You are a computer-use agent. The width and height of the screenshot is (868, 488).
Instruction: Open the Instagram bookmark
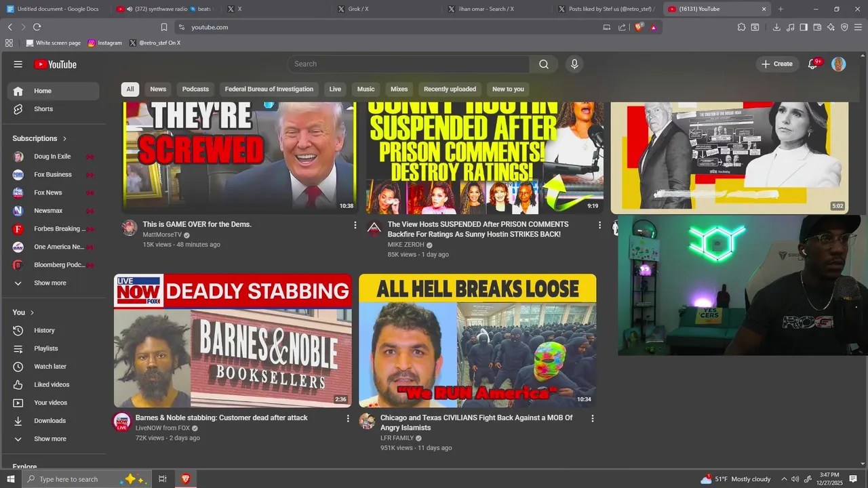(104, 43)
